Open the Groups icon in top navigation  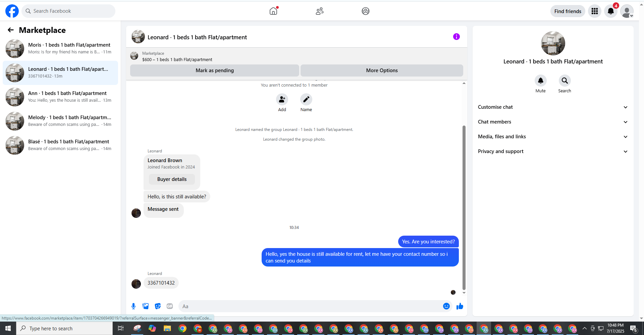tap(366, 11)
